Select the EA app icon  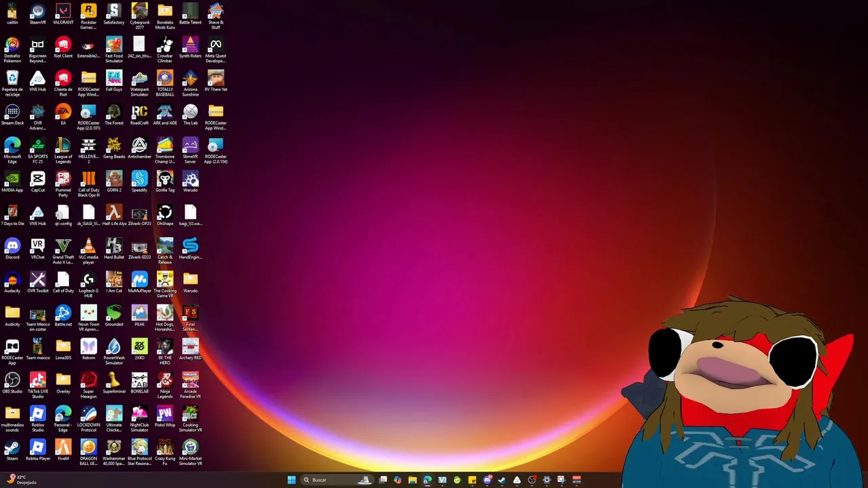[x=63, y=115]
